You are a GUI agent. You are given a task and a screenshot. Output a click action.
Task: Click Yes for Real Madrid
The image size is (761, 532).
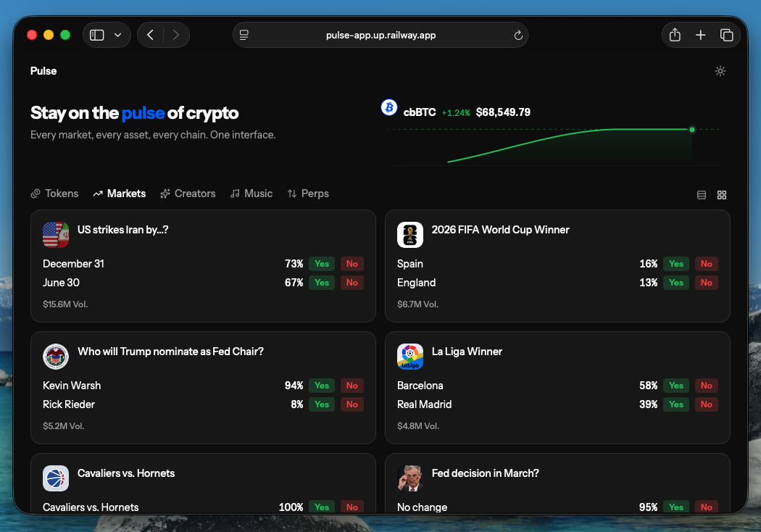(x=675, y=404)
